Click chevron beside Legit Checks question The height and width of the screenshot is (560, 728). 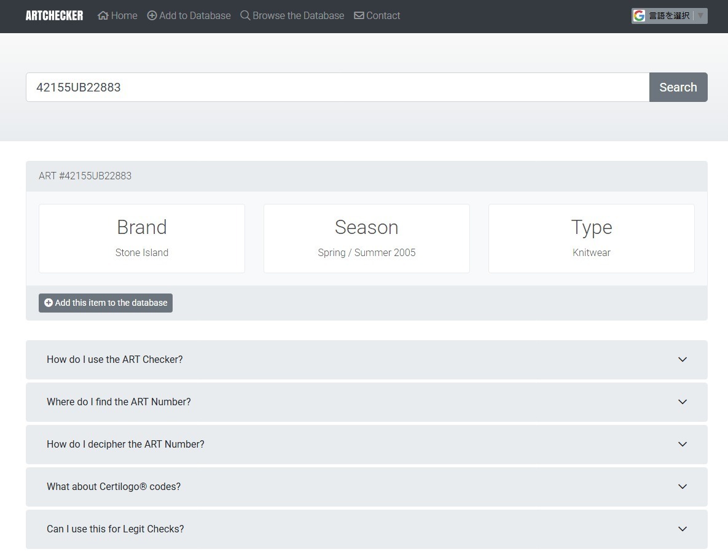682,529
